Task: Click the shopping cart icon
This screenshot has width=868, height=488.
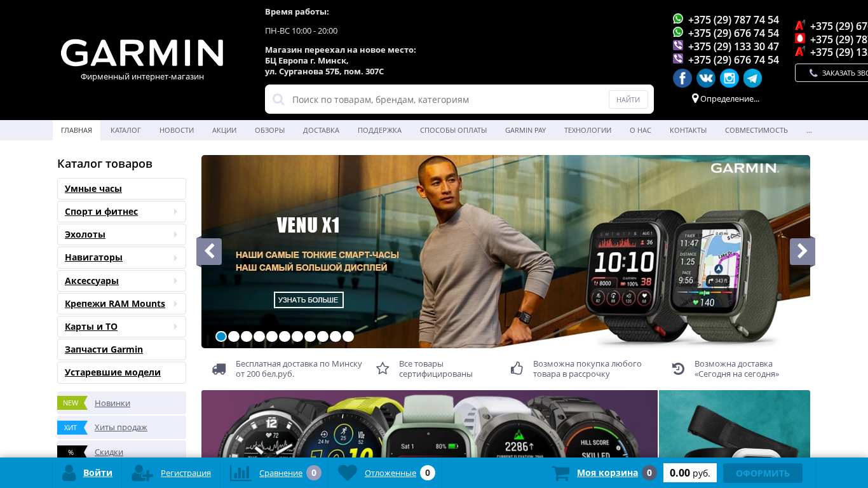Action: tap(560, 473)
